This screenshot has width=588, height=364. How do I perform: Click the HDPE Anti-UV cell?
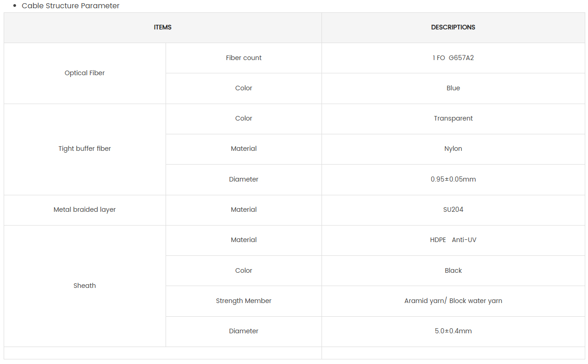(453, 240)
